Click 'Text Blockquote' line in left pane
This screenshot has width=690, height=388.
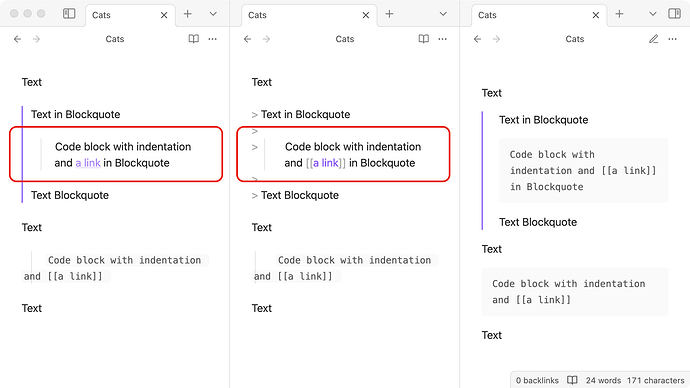[x=70, y=195]
